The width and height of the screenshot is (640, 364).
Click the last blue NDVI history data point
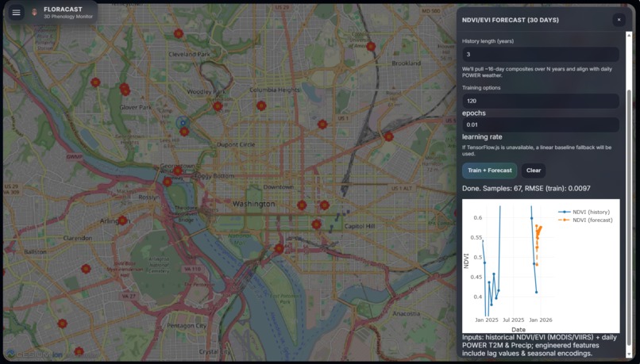(536, 292)
